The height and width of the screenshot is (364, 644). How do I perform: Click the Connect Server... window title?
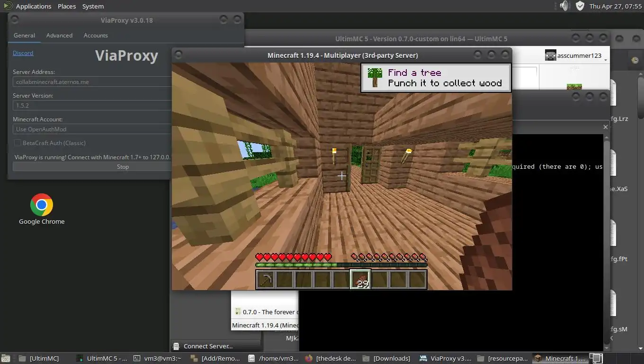(x=208, y=346)
